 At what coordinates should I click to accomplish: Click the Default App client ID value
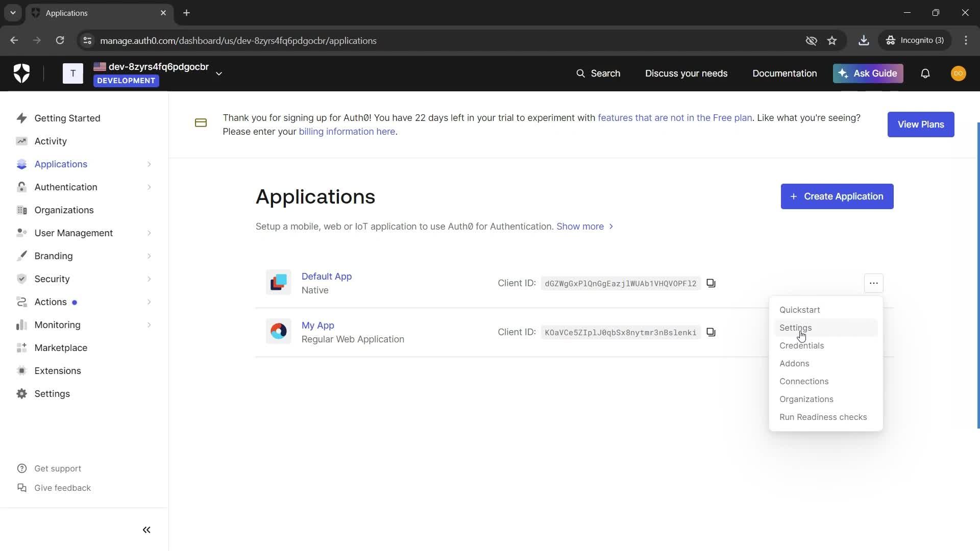coord(621,283)
